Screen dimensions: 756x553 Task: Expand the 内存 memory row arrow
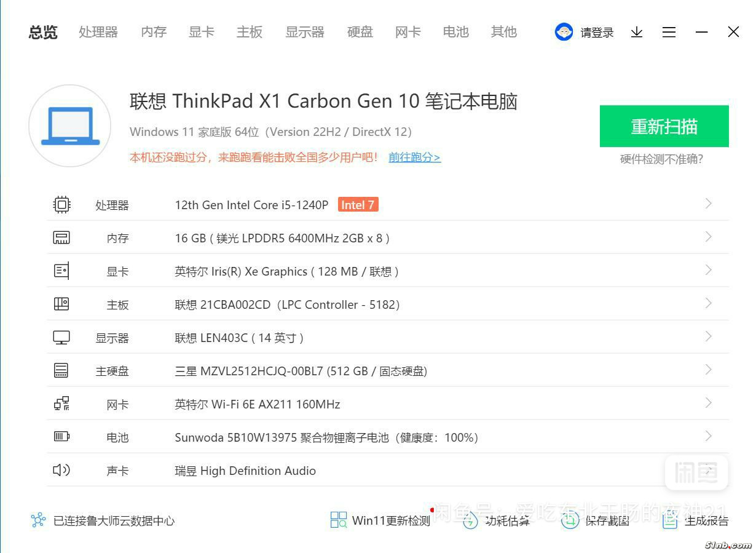coord(708,237)
